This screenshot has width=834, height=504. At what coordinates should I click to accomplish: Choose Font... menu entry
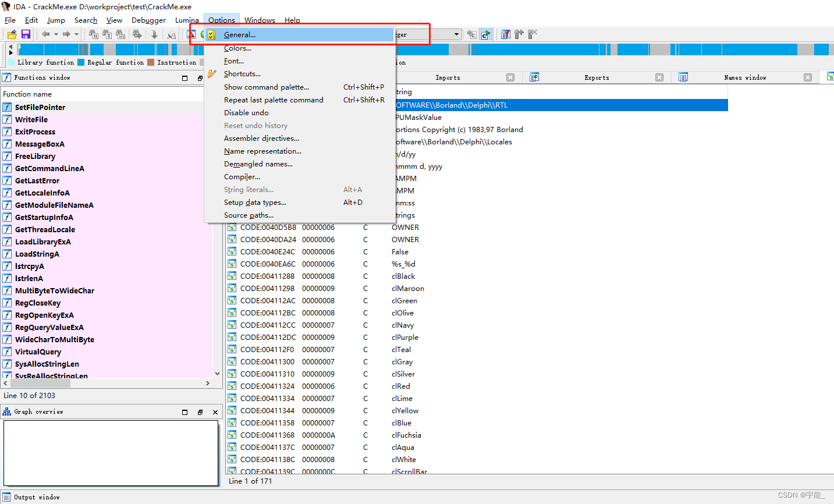[x=300, y=61]
